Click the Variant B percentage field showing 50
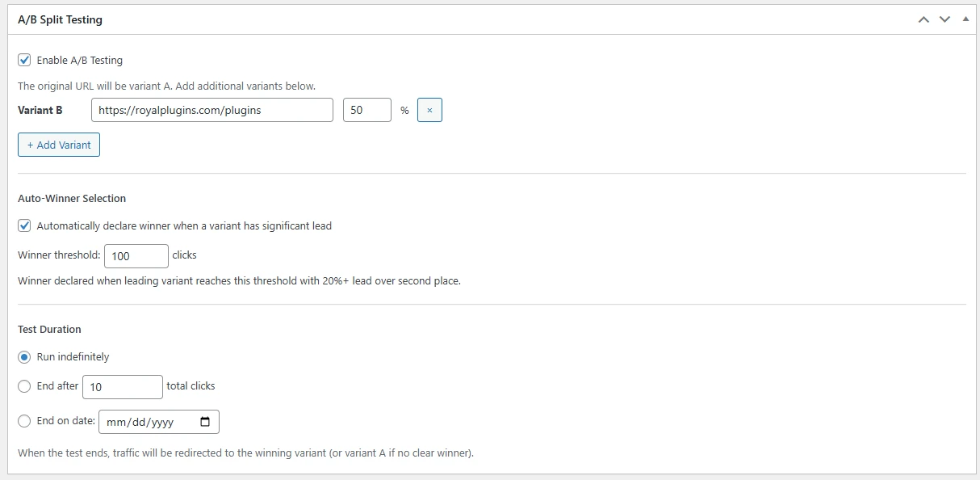Image resolution: width=980 pixels, height=480 pixels. (x=366, y=110)
